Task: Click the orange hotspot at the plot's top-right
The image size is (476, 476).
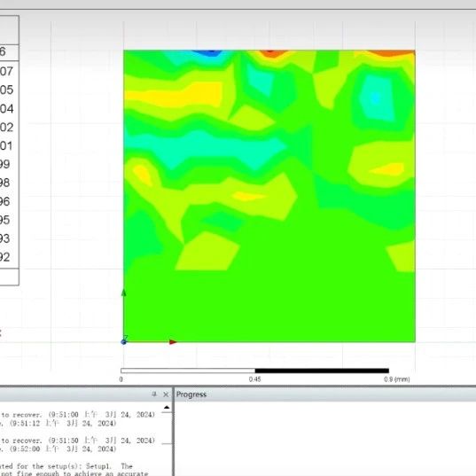Action: tap(392, 53)
